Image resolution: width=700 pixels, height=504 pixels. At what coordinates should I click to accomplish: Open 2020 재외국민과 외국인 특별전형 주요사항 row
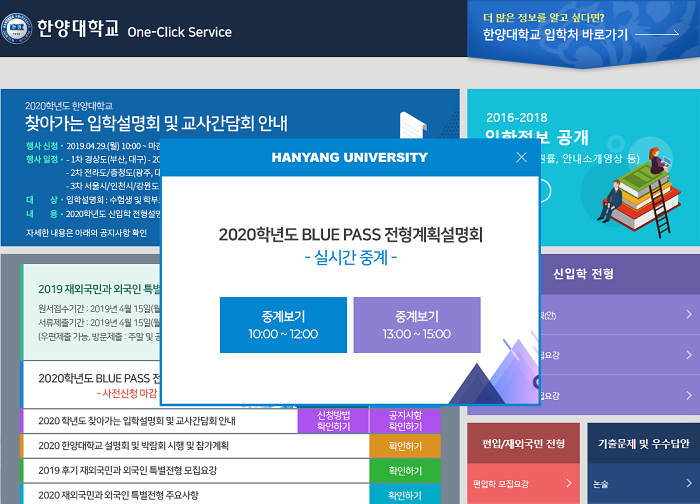pyautogui.click(x=118, y=495)
